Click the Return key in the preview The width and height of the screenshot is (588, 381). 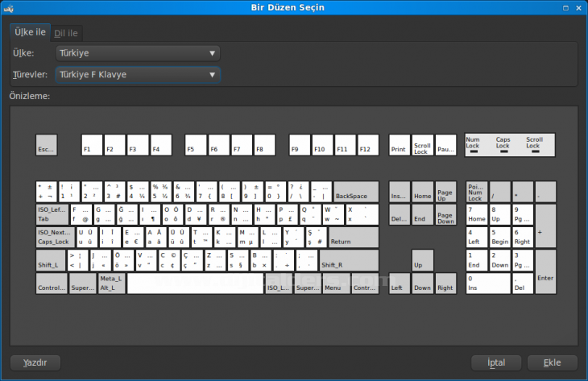click(x=353, y=238)
